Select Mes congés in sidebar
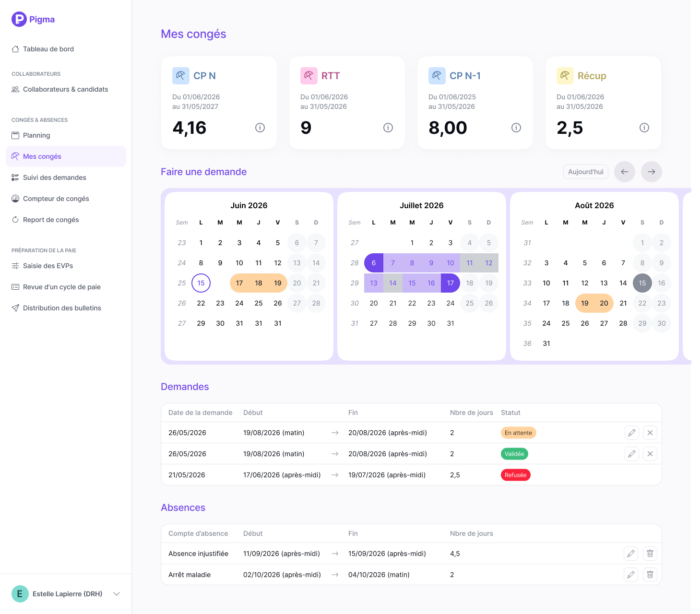This screenshot has height=614, width=700. [66, 156]
